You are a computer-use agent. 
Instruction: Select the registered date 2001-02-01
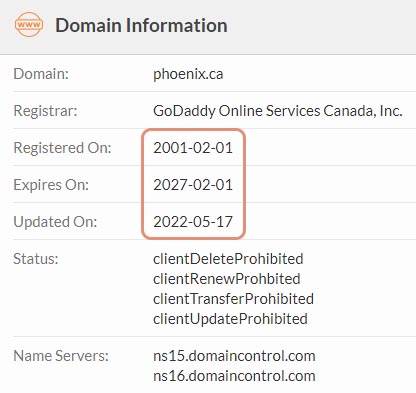click(193, 148)
